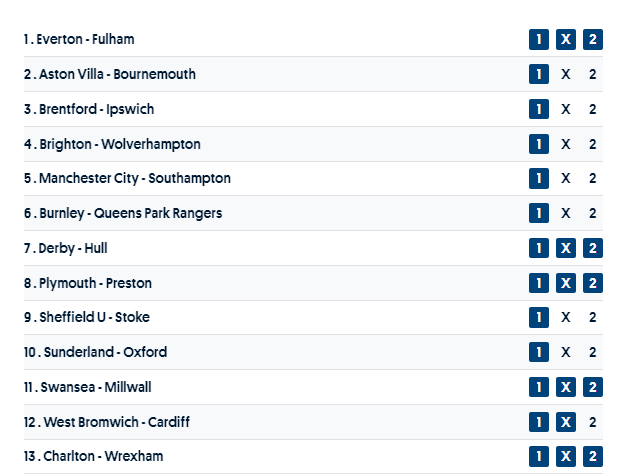Select draw X for Sunderland - Oxford

[x=566, y=352]
